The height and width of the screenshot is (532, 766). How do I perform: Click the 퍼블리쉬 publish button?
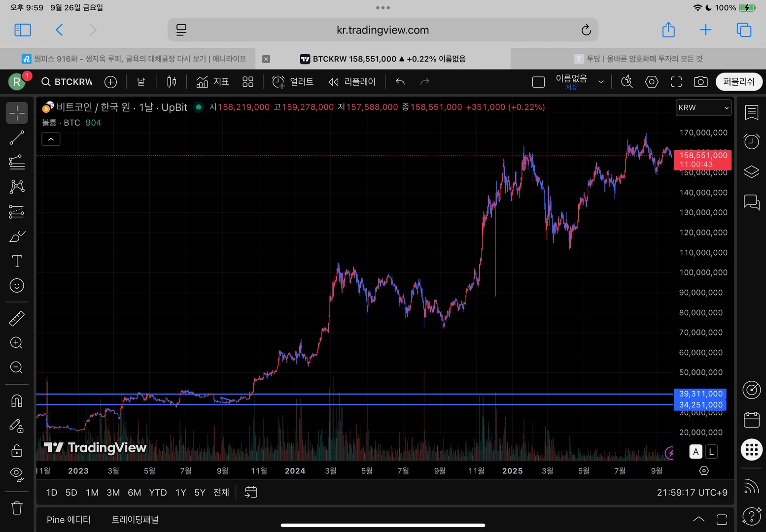[x=738, y=82]
